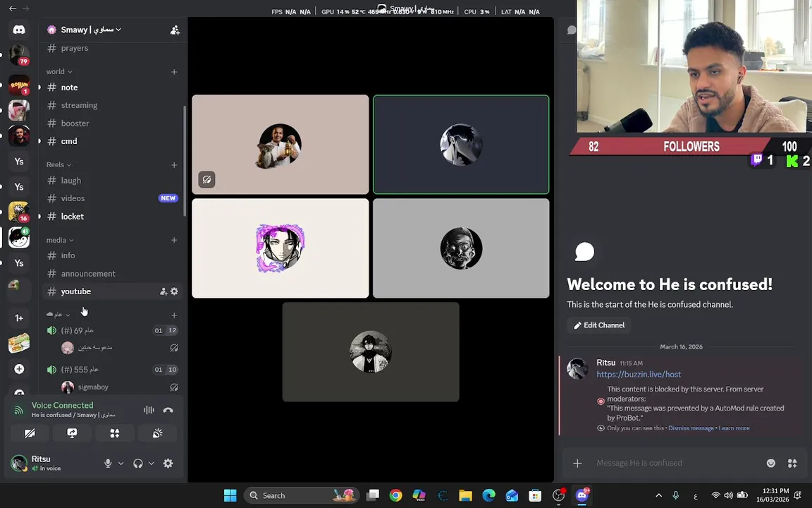Click Dismiss message link
Viewport: 812px width, 508px height.
tap(691, 428)
